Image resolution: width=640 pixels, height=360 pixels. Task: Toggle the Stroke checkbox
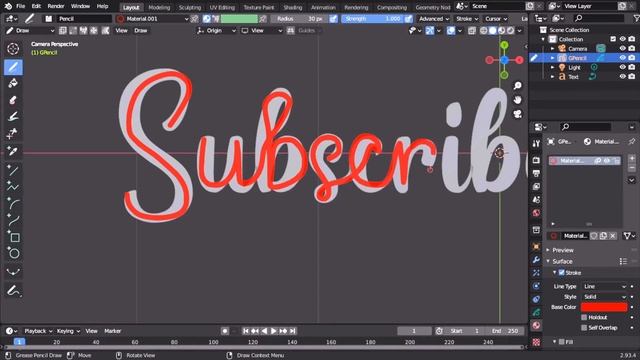pos(562,273)
